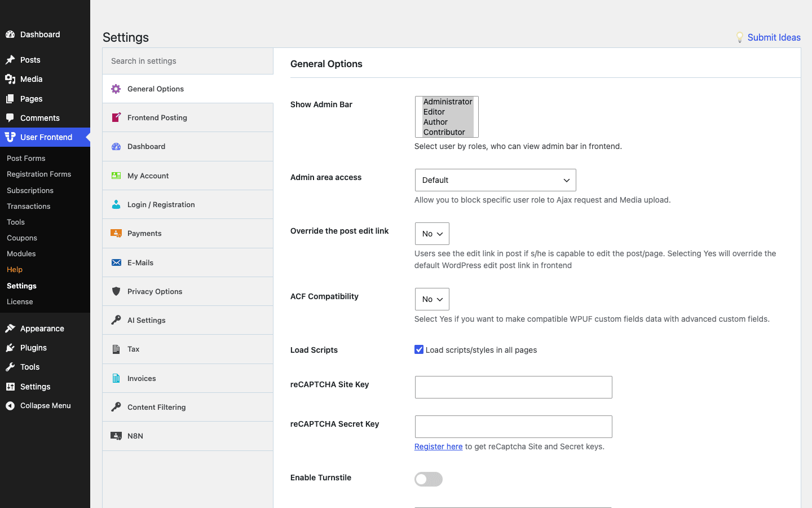Select Contributor in Show Admin Bar list
The height and width of the screenshot is (508, 812).
[x=448, y=132]
